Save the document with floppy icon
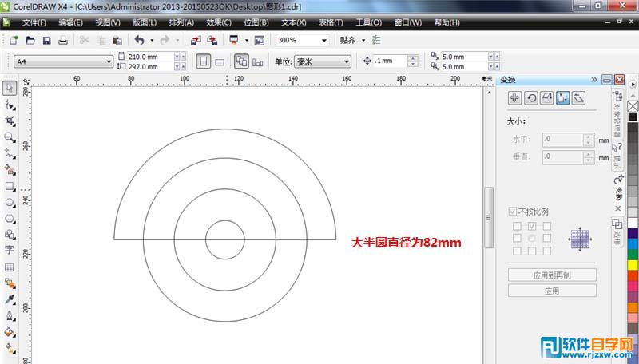Viewport: 639px width, 364px height. (x=46, y=40)
